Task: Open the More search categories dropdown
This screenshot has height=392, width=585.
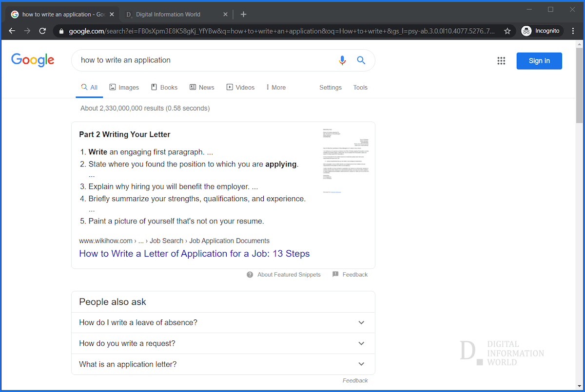Action: coord(276,88)
